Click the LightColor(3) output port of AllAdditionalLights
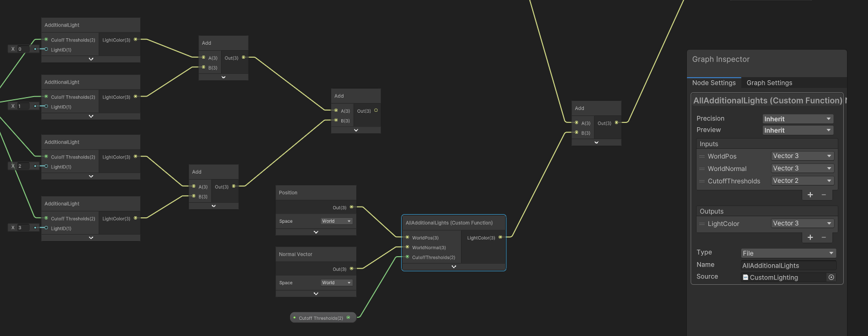The height and width of the screenshot is (336, 868). [500, 237]
